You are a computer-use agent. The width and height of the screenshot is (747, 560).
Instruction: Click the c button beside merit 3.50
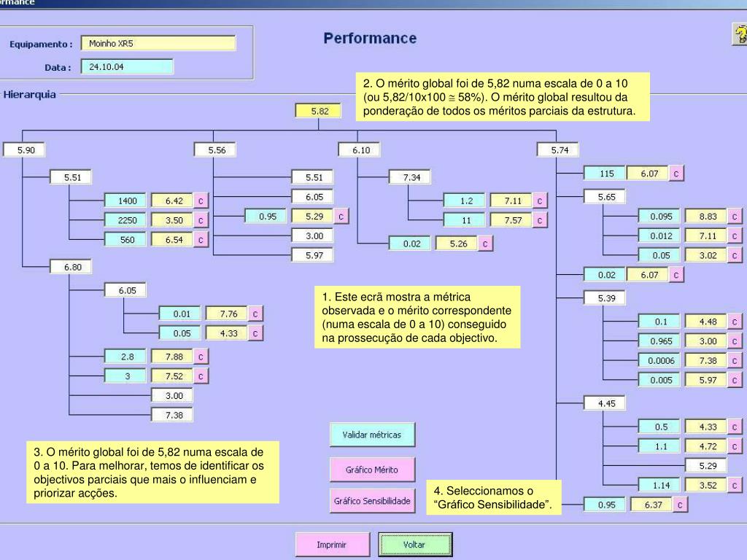[201, 220]
